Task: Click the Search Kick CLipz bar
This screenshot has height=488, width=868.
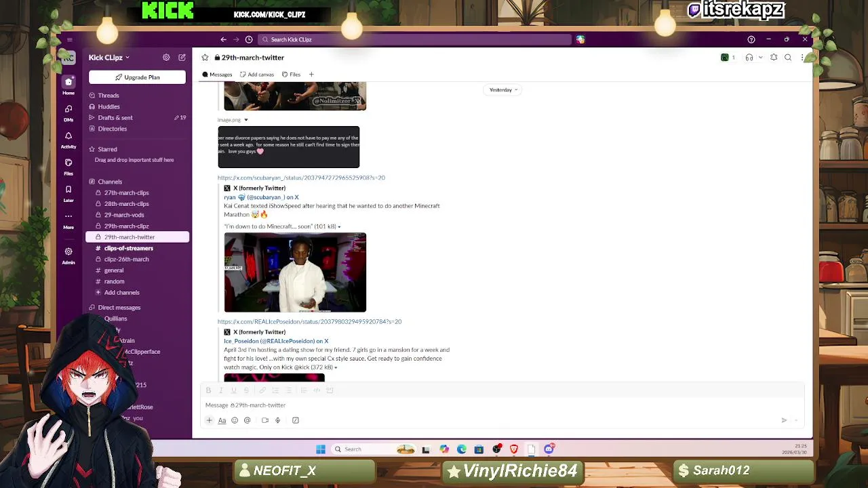Action: (415, 39)
